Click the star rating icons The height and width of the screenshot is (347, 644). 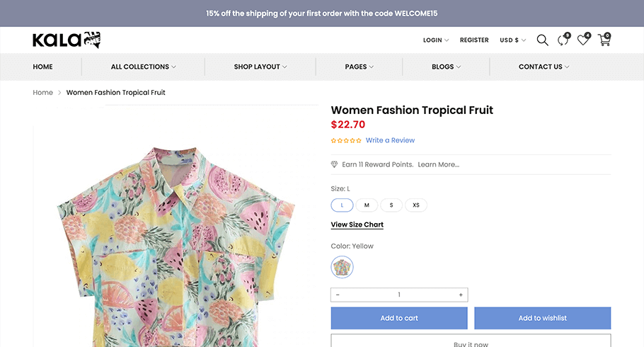[346, 141]
